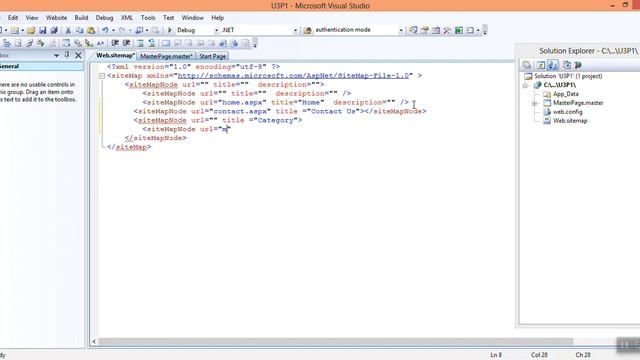640x360 pixels.
Task: Open the Solution Explorer window from the toolbar
Action: (x=413, y=30)
